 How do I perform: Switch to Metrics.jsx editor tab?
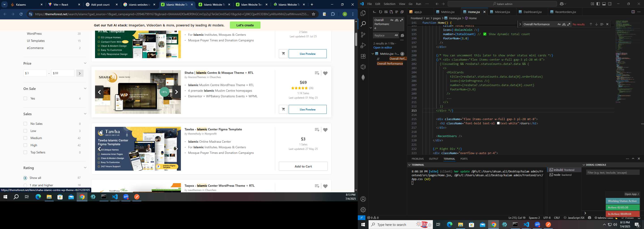(x=447, y=12)
